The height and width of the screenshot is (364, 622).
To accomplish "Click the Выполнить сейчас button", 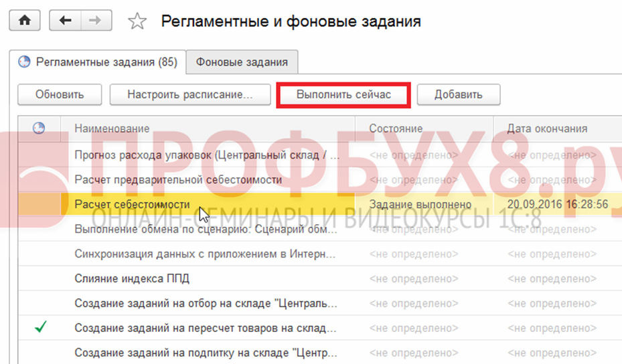I will [343, 94].
